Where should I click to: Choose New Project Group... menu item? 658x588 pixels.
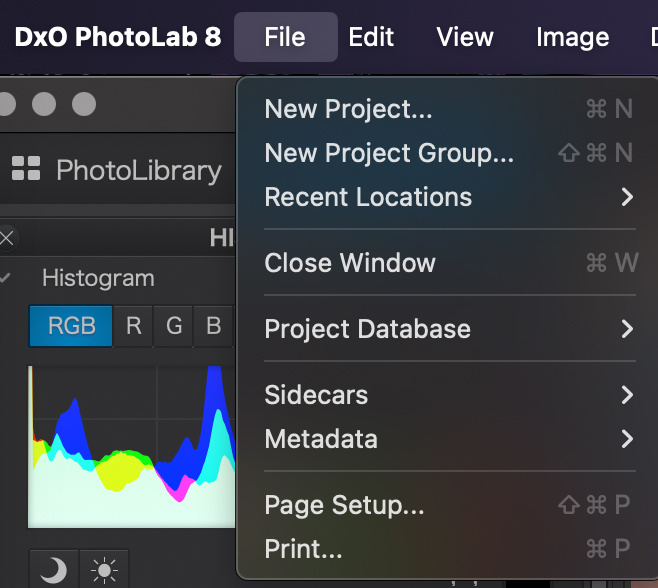click(x=449, y=153)
